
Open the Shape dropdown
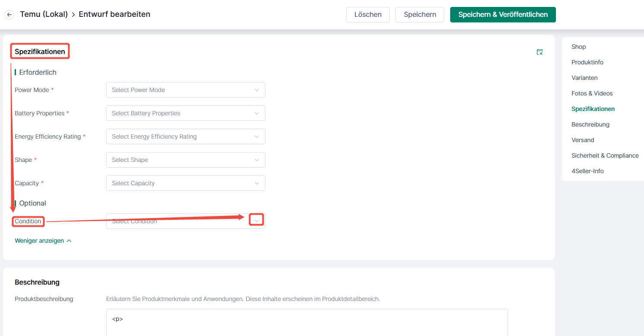pos(186,160)
